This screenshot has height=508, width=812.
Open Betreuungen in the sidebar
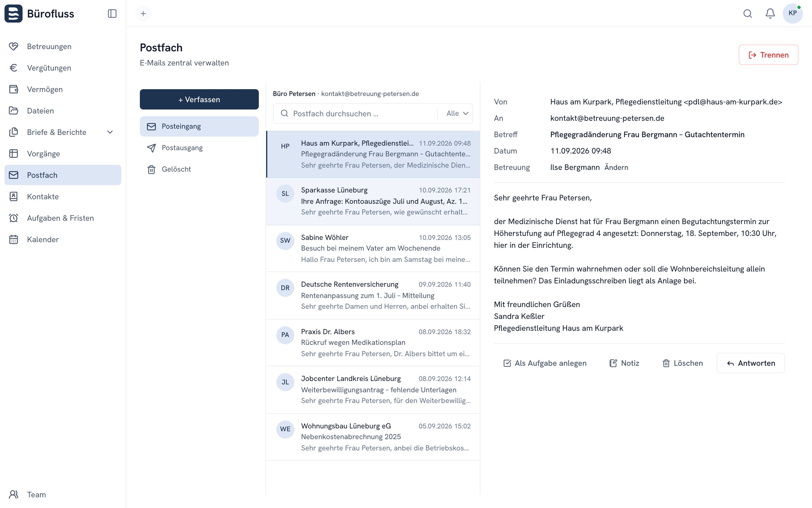[63, 46]
